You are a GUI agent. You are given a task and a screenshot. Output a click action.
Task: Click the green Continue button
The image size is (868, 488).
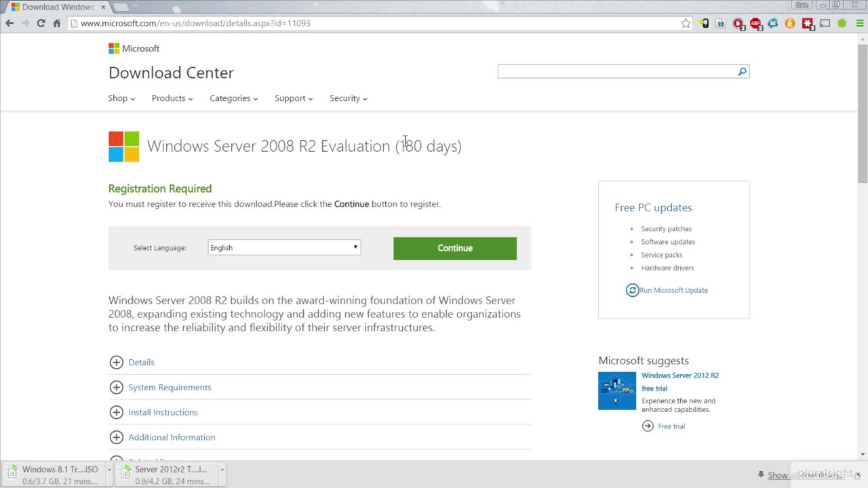(x=455, y=248)
